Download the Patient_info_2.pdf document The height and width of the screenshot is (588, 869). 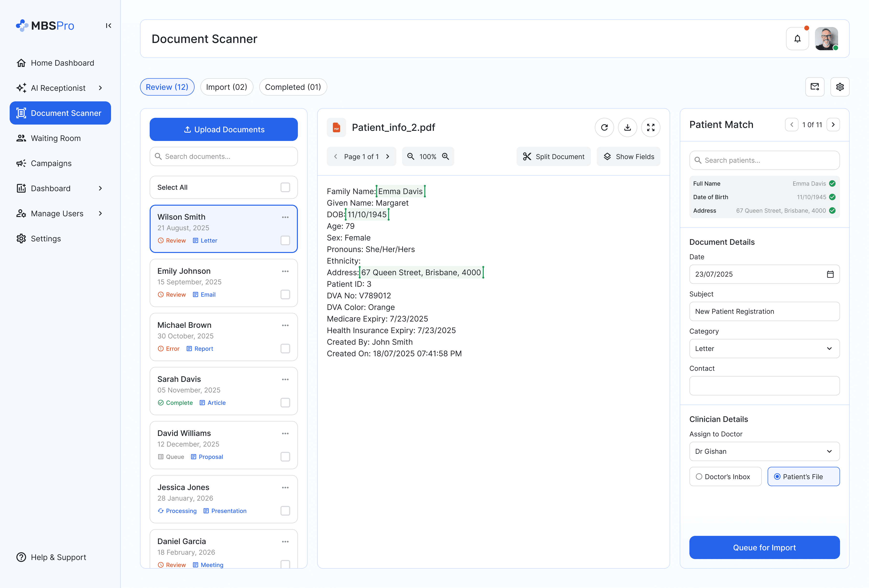pos(627,127)
